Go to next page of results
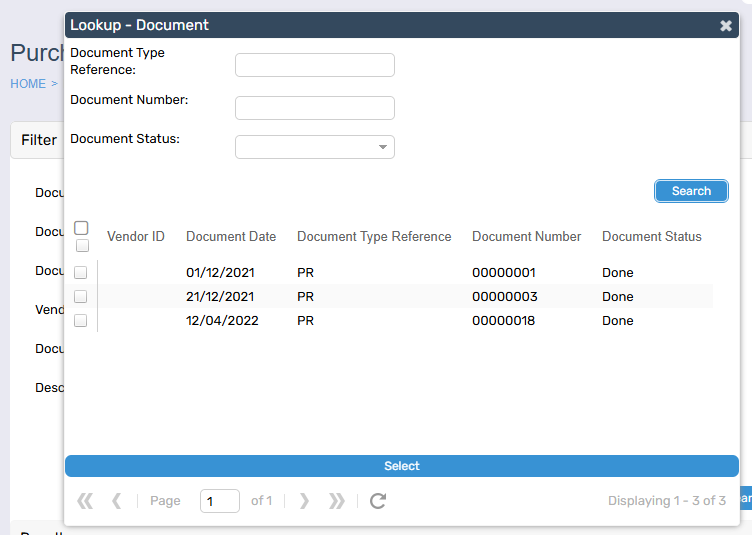752x535 pixels. (x=305, y=501)
